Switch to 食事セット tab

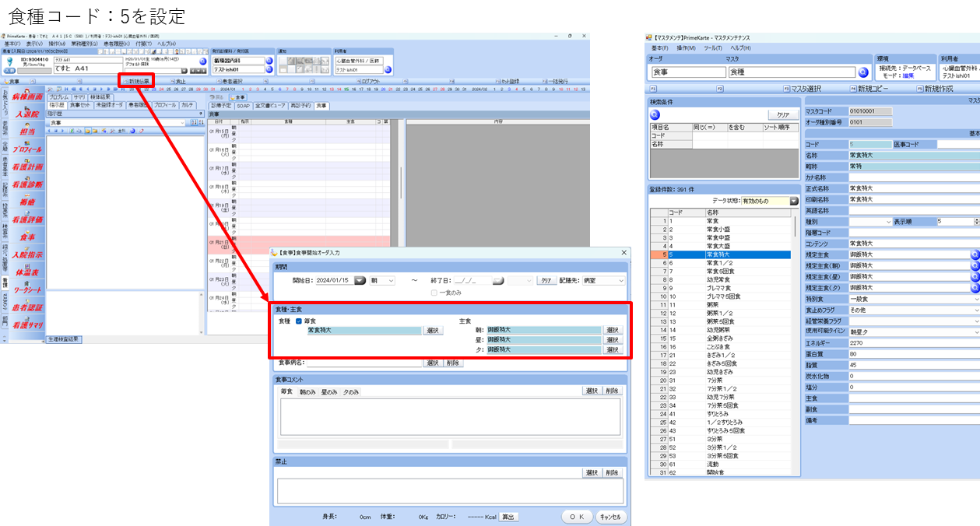click(81, 105)
